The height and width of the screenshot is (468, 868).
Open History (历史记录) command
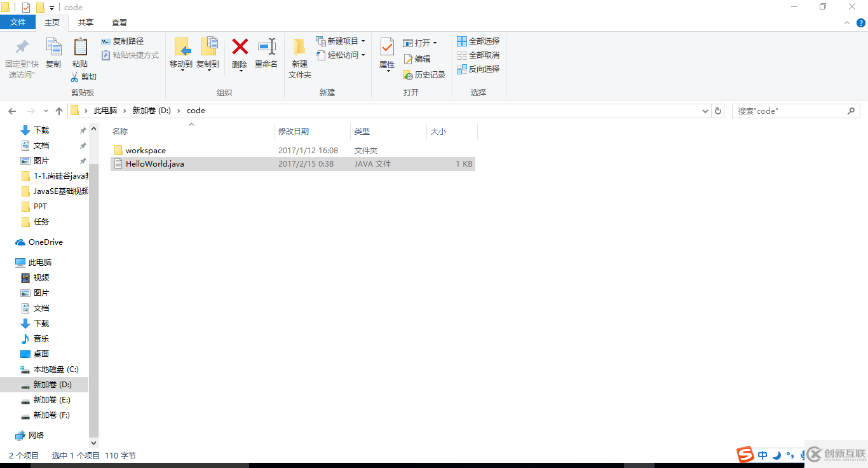424,74
